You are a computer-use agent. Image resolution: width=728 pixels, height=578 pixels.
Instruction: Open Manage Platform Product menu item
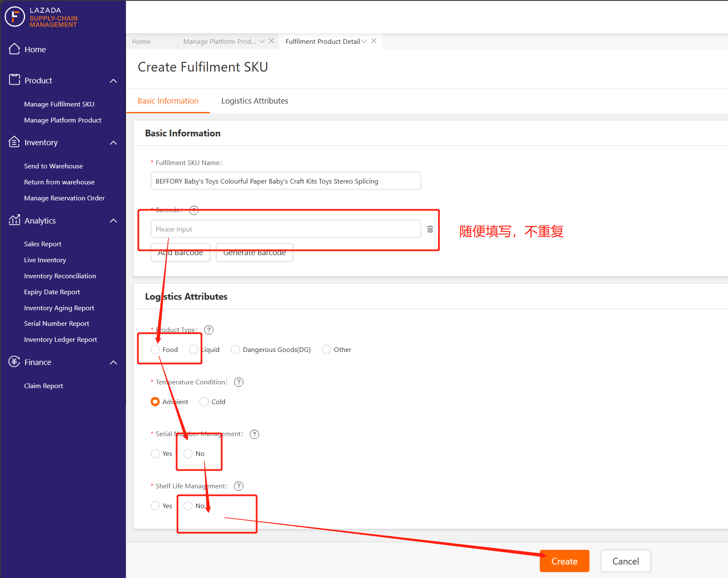(x=63, y=120)
